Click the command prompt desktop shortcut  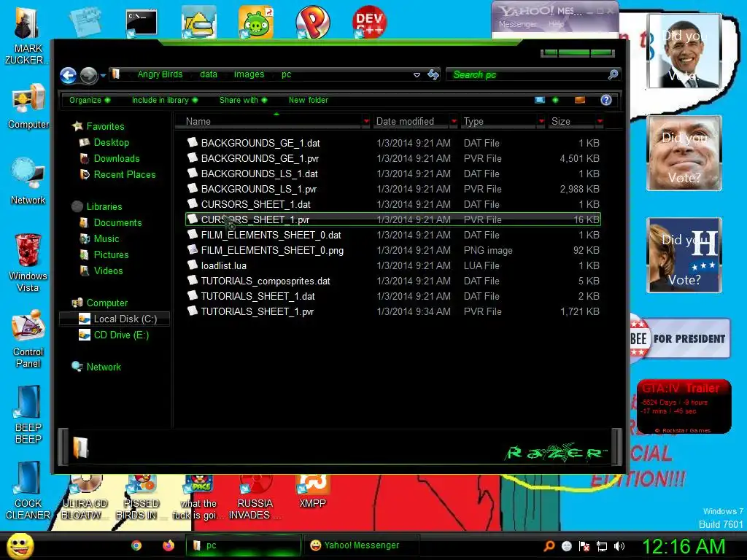142,23
